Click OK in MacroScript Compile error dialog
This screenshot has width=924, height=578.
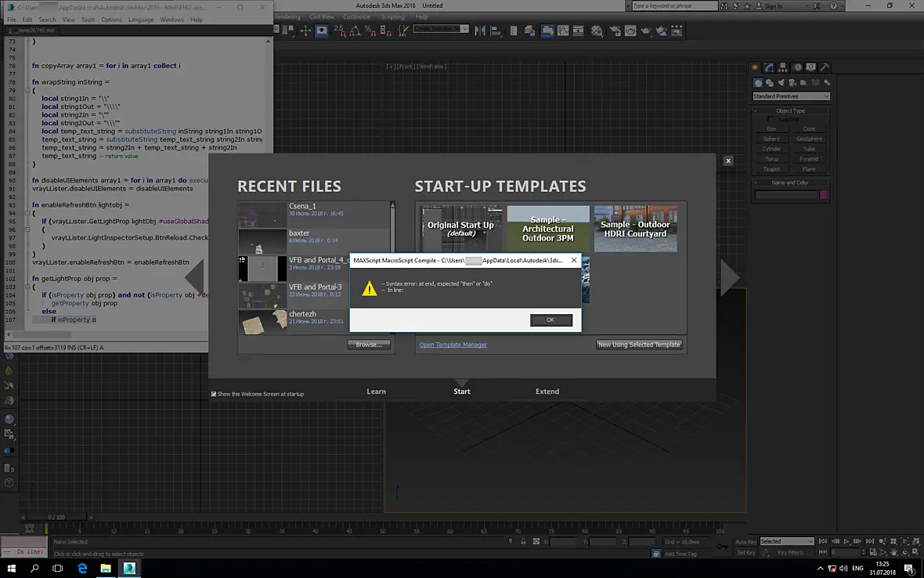(550, 320)
